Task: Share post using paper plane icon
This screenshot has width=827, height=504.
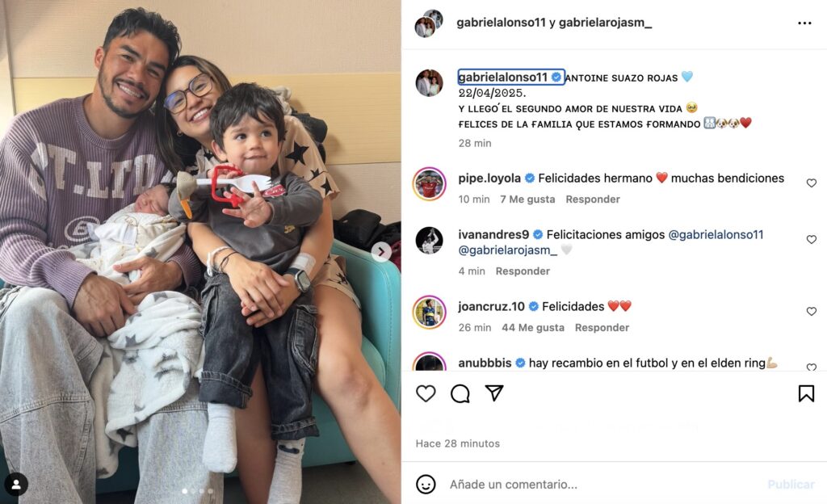Action: coord(494,393)
